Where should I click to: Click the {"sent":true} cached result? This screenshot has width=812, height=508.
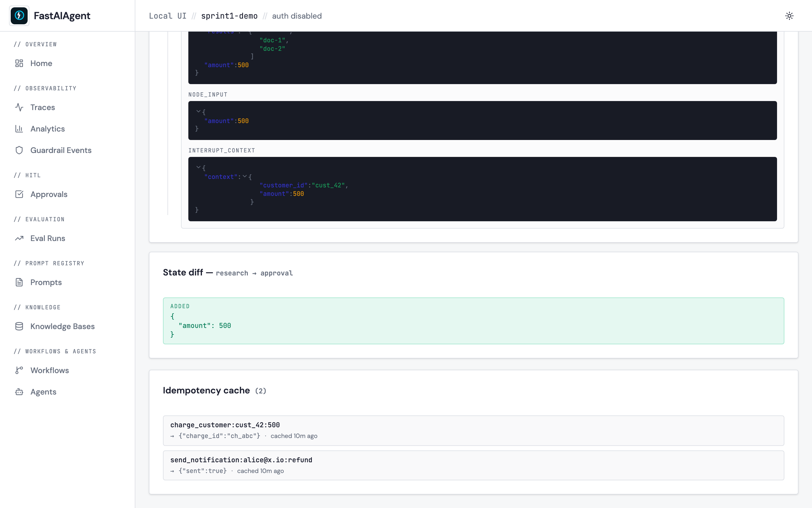(x=203, y=471)
